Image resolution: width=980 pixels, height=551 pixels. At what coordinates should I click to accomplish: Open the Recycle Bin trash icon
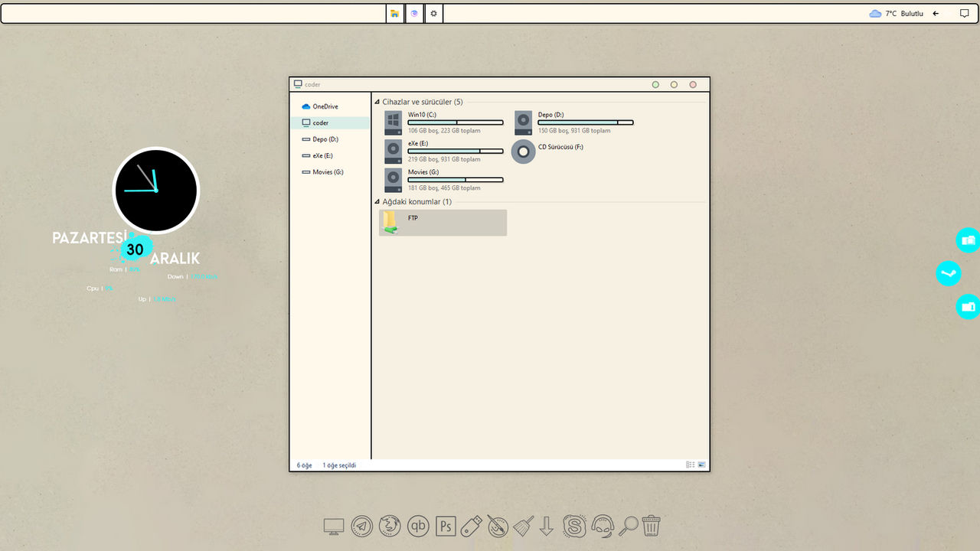click(650, 526)
